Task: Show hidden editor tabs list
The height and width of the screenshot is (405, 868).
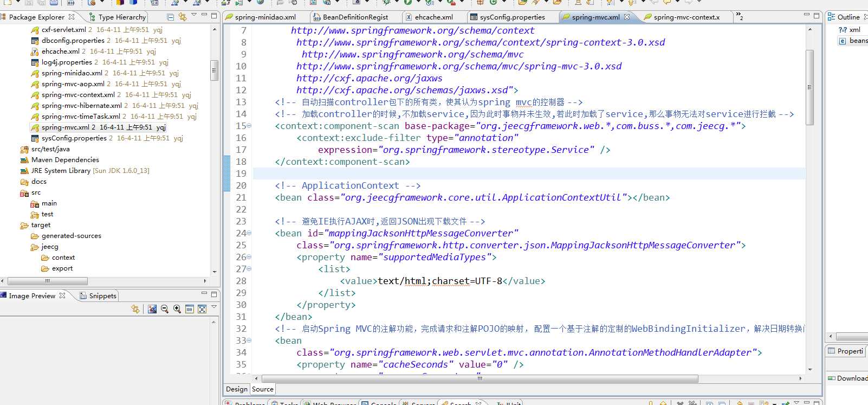Action: [x=740, y=17]
